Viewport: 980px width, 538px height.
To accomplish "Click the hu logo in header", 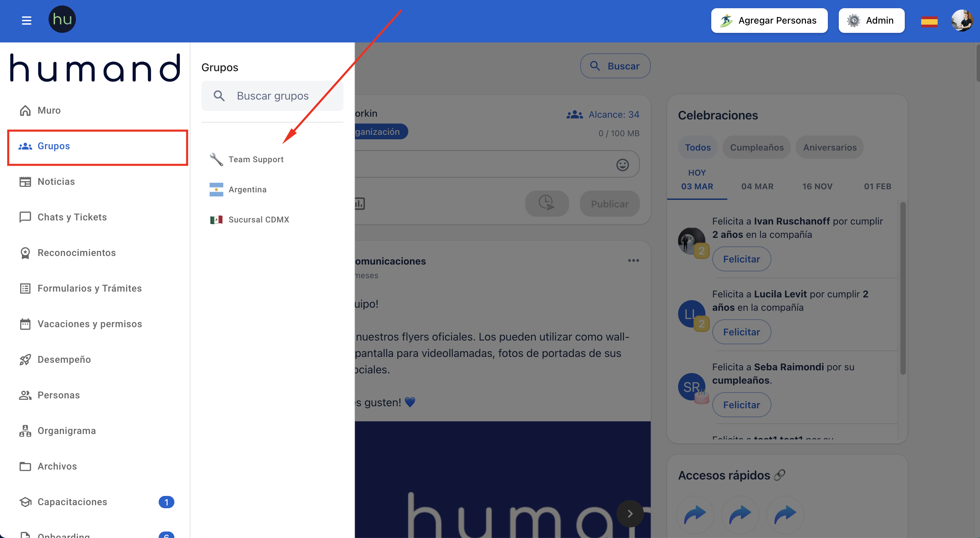I will coord(62,20).
